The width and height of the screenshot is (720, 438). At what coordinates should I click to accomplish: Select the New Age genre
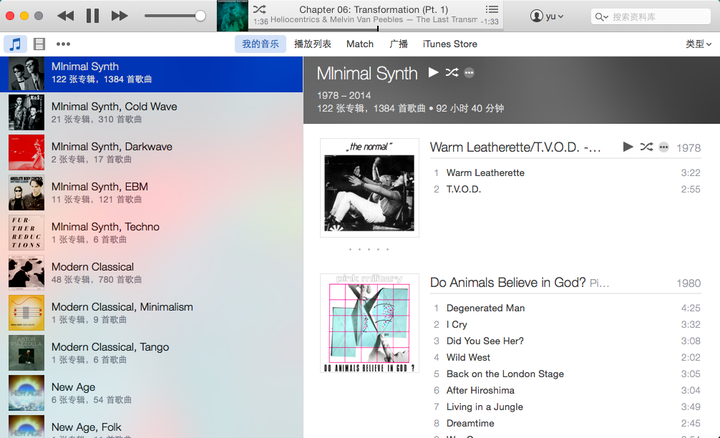coord(152,393)
